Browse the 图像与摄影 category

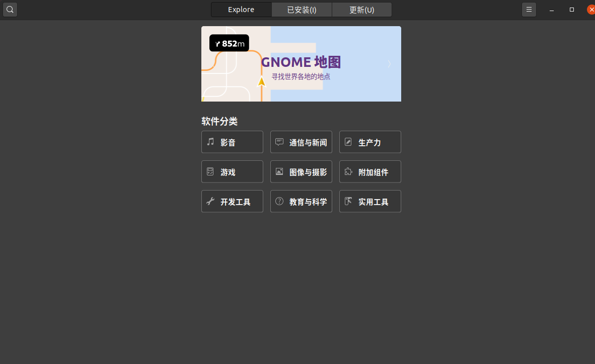(x=302, y=171)
